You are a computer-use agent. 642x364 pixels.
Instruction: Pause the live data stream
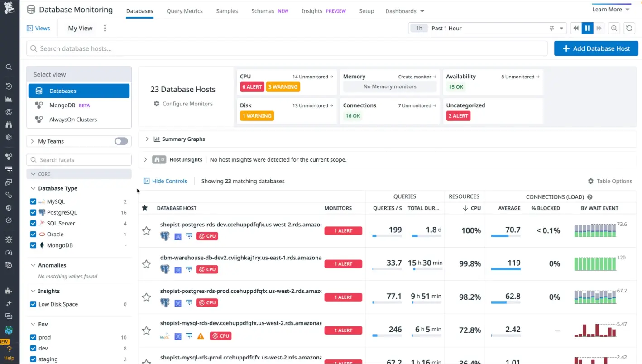(587, 28)
